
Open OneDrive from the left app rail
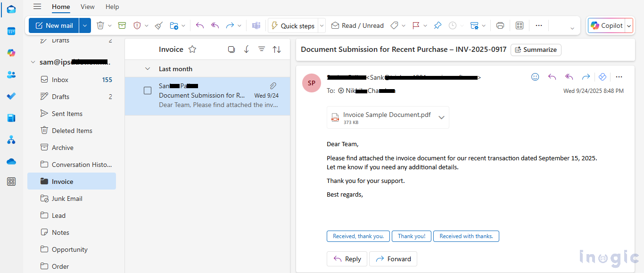click(11, 161)
